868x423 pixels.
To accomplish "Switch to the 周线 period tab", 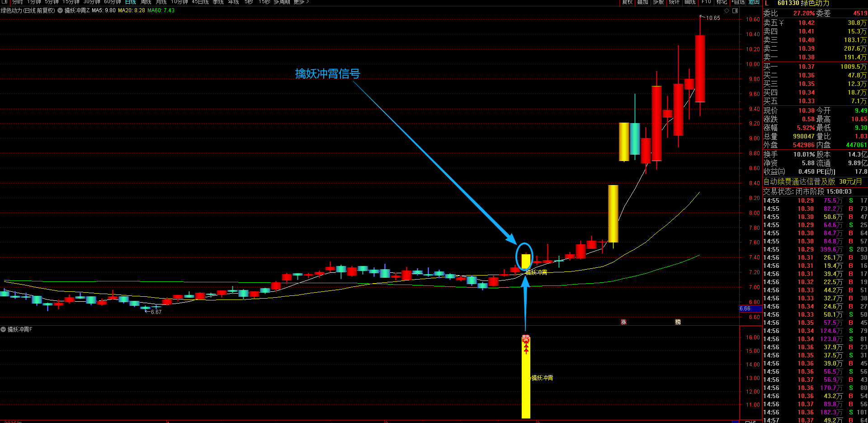I will coord(146,2).
